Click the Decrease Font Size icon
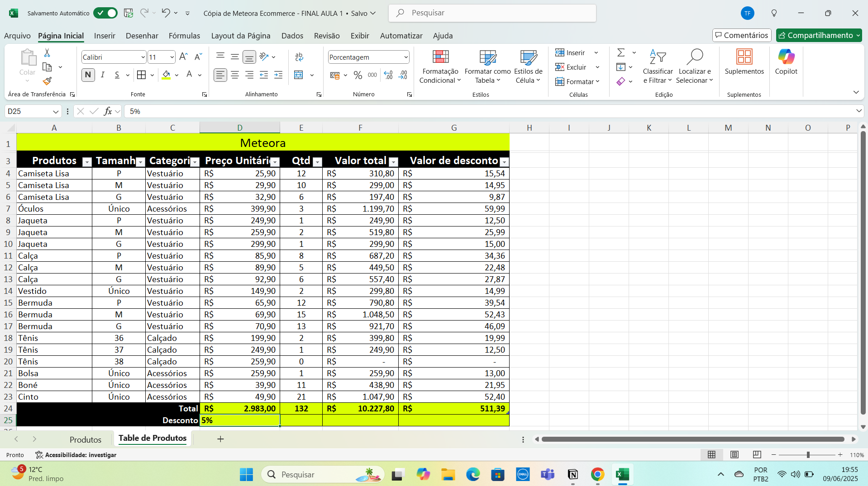The width and height of the screenshot is (868, 486). pos(198,57)
